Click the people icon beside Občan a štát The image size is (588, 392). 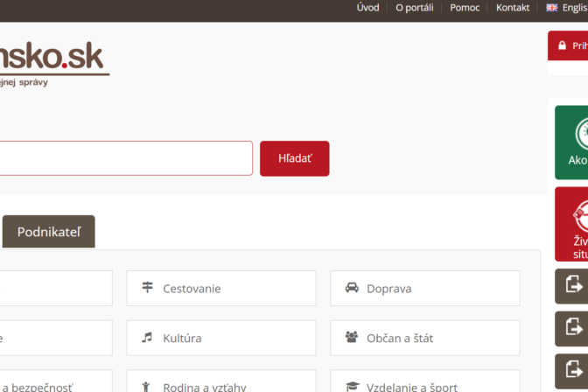[x=352, y=338]
